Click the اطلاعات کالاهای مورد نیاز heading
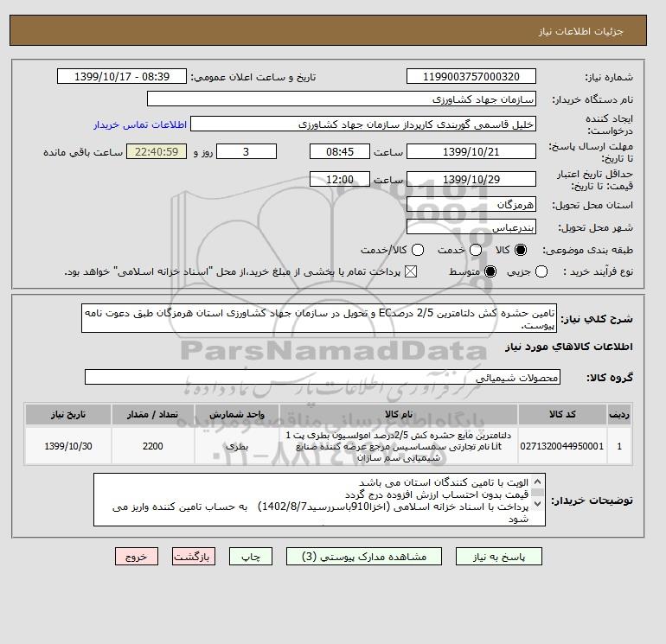 tap(569, 347)
